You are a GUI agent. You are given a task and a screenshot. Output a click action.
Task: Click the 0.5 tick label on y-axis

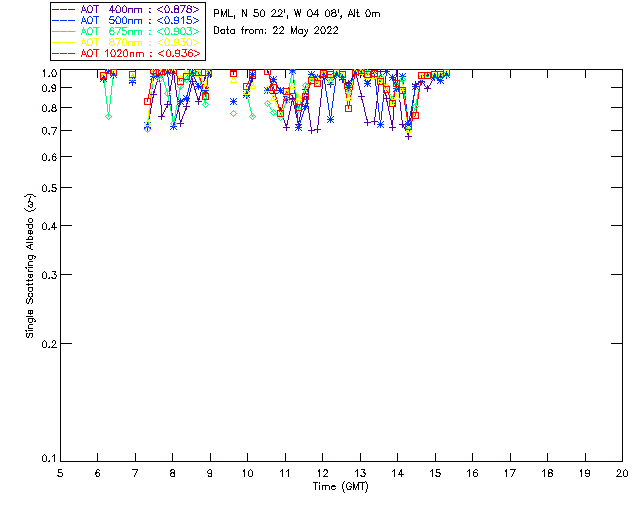click(x=49, y=188)
